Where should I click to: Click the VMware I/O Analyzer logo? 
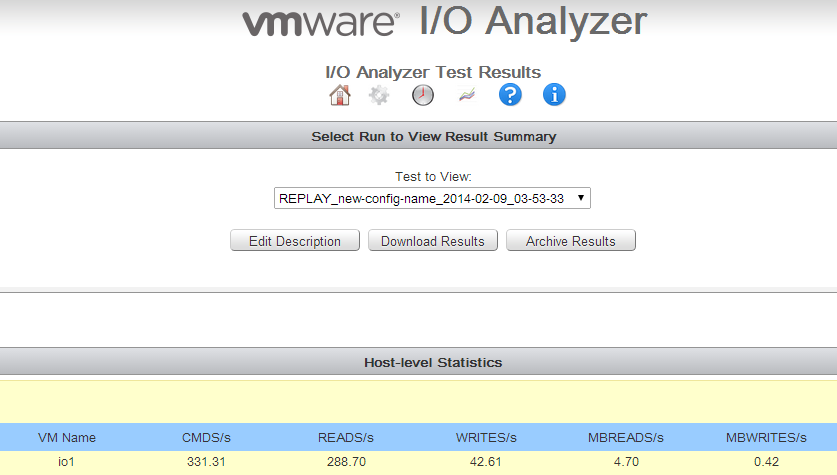point(445,21)
